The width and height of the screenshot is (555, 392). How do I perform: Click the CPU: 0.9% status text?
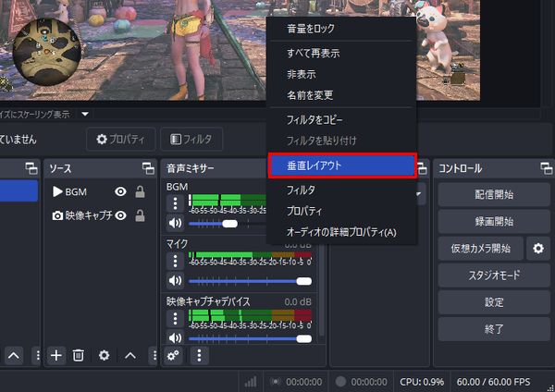point(422,382)
